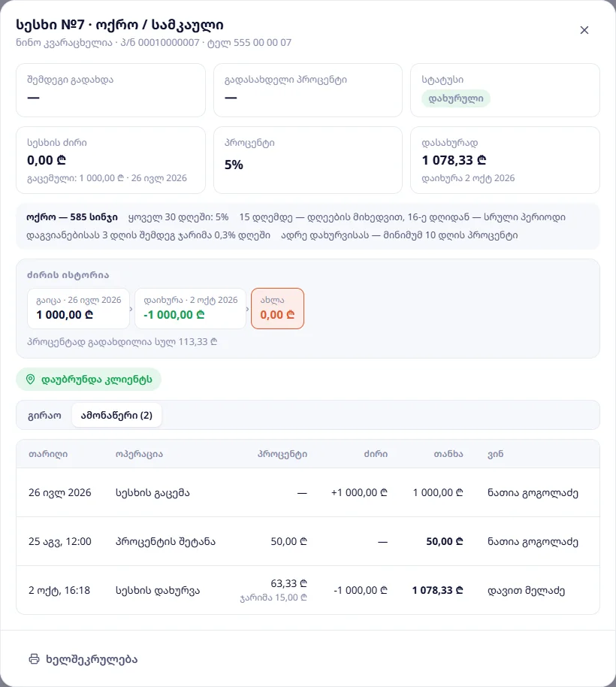Click the bold "50,00 ₾" amount in "პროცენტის შეტანა" row
This screenshot has height=687, width=616.
(445, 541)
